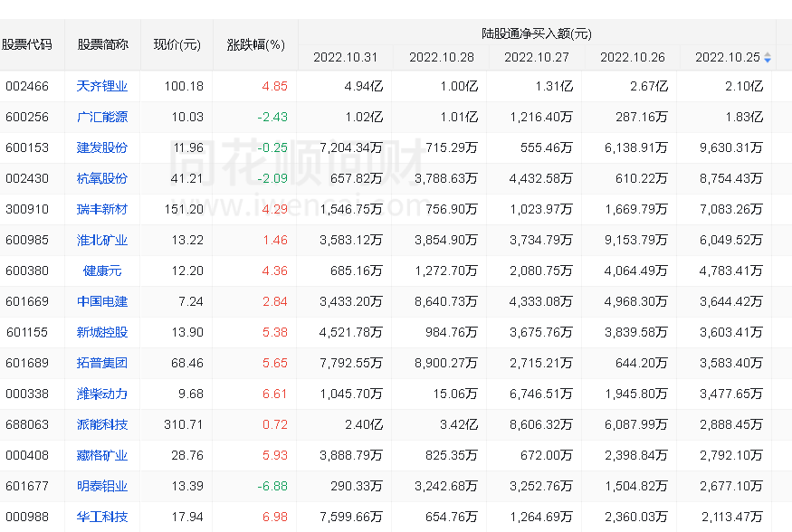This screenshot has width=792, height=532.
Task: Select stock code 601669
Action: point(27,302)
